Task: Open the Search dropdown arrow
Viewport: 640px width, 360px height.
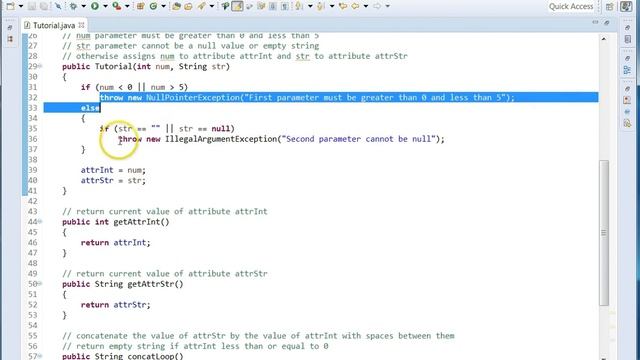Action: click(211, 6)
